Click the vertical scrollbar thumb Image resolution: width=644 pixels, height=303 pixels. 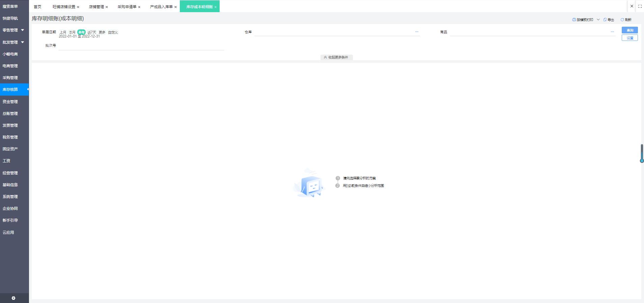click(642, 153)
